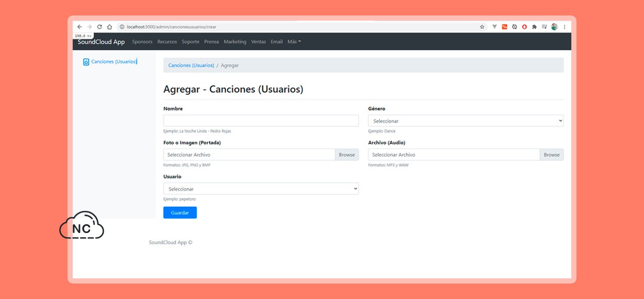
Task: Navigate to Marketing in the navbar
Action: tap(235, 42)
